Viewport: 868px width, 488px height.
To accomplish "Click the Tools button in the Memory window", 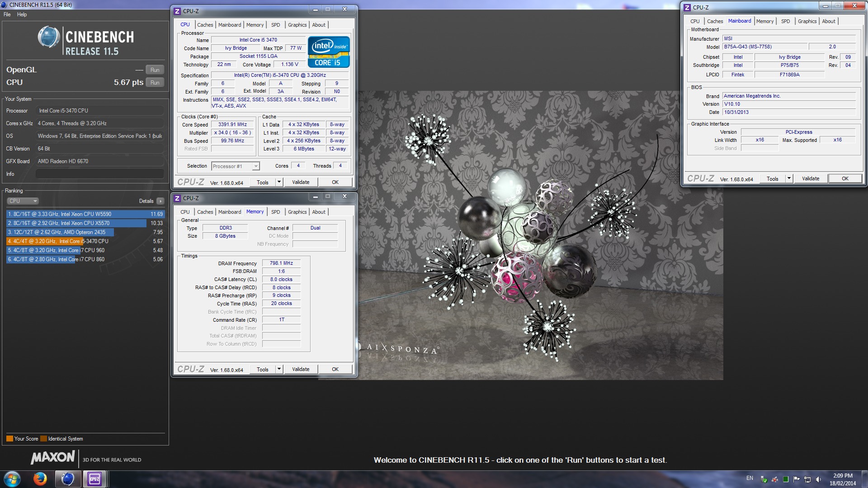I will pos(263,369).
